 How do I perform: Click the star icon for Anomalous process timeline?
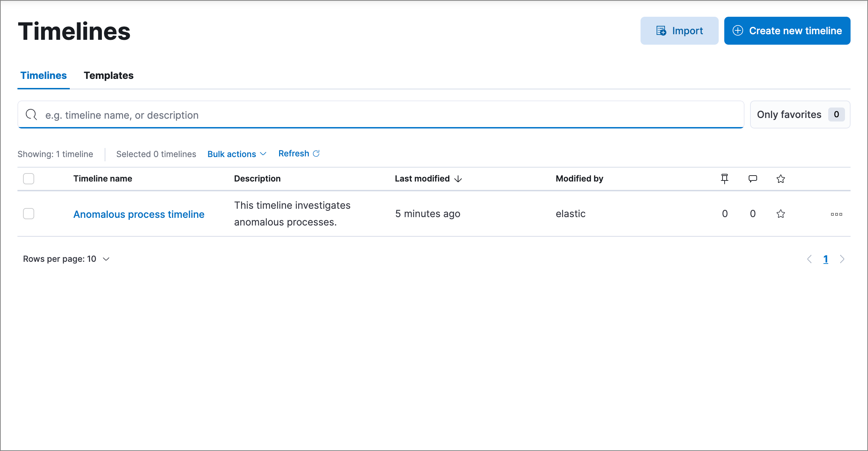point(780,213)
